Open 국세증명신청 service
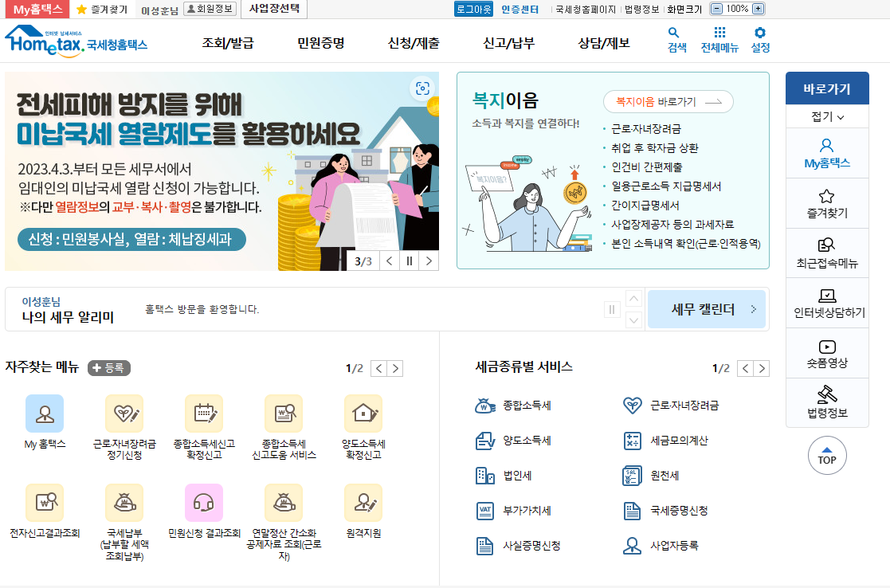 (665, 511)
